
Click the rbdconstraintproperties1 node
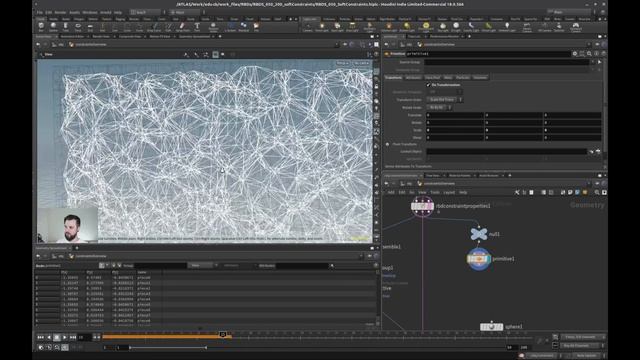422,206
